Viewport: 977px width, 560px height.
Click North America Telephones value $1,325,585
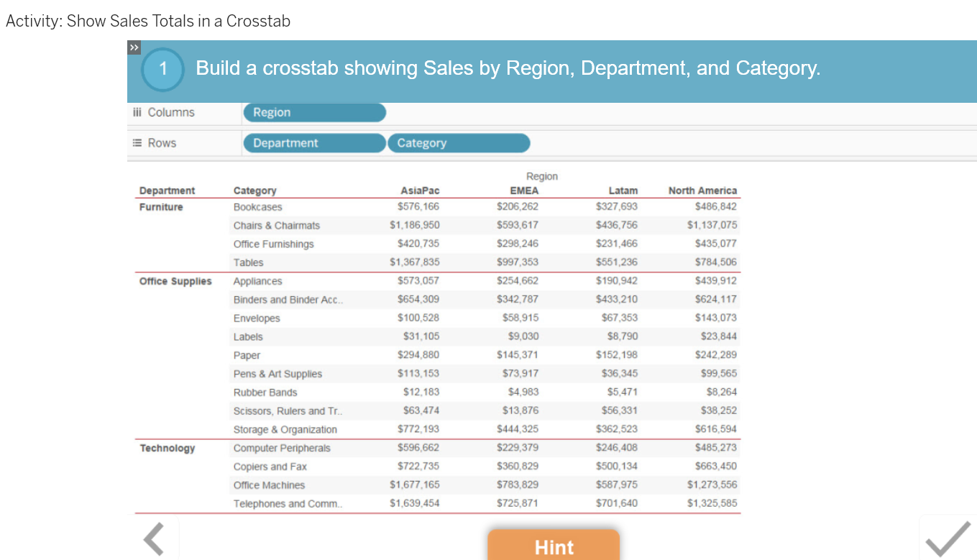click(x=712, y=504)
